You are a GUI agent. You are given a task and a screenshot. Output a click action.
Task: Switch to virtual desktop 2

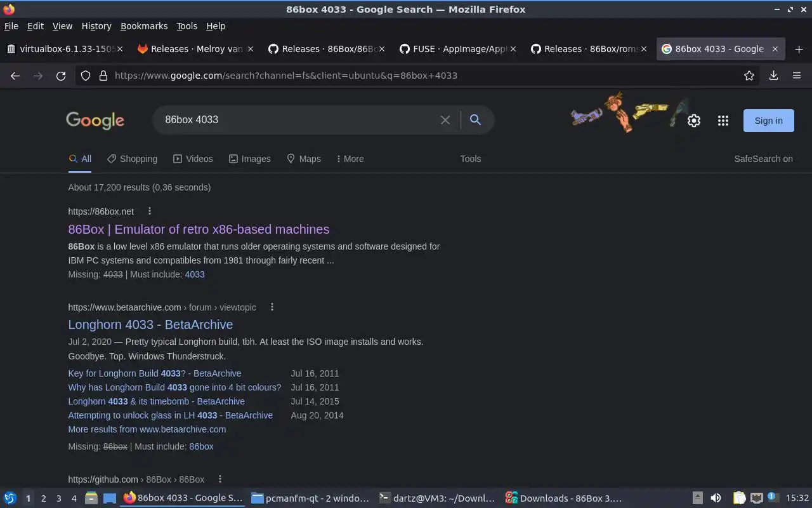[x=43, y=498]
